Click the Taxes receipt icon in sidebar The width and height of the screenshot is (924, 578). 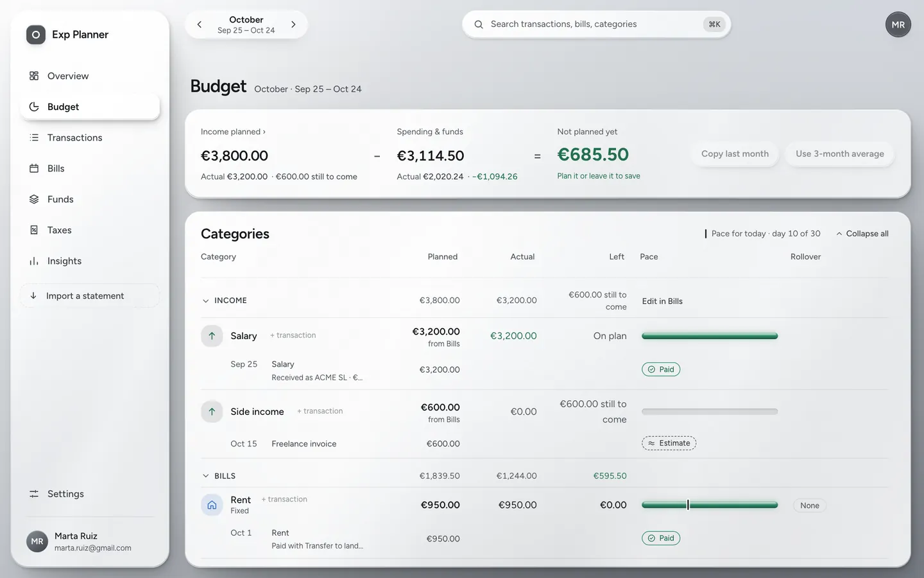(34, 230)
